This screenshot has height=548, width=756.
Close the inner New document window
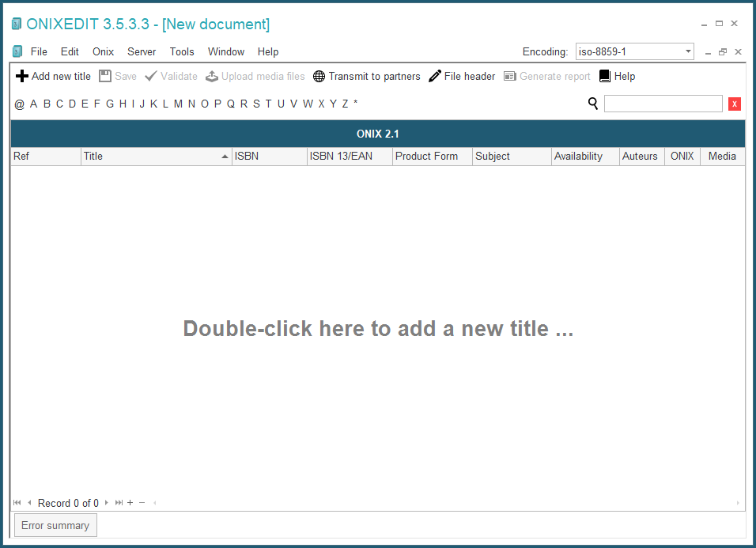(x=738, y=52)
